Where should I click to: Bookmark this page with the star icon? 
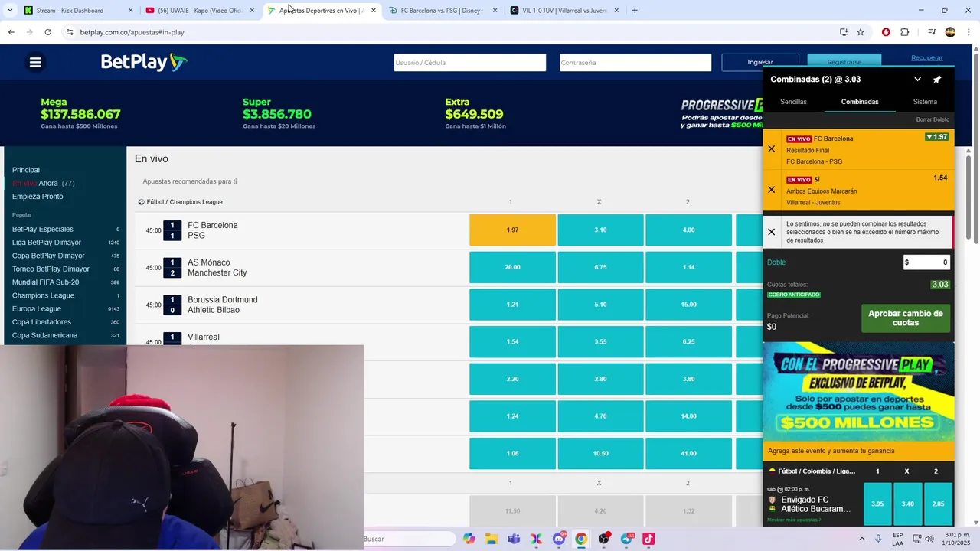point(861,32)
